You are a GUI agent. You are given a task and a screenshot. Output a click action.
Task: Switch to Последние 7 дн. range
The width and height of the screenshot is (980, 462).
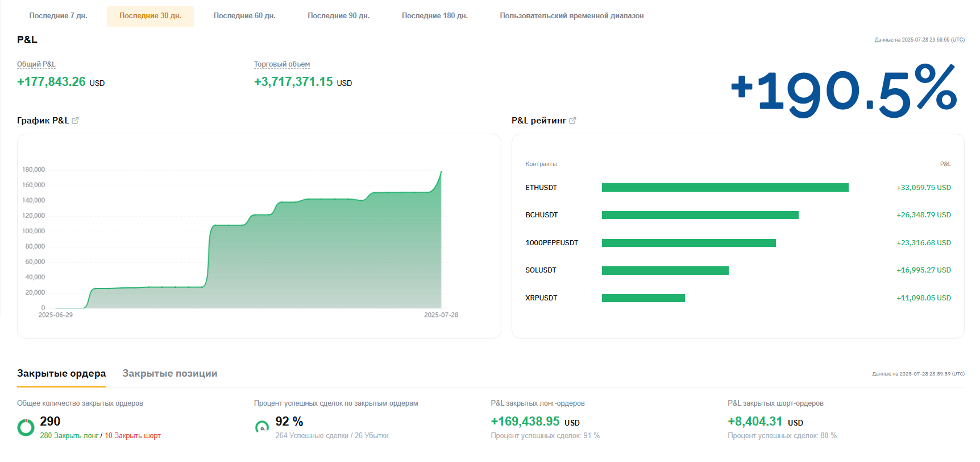(x=58, y=16)
